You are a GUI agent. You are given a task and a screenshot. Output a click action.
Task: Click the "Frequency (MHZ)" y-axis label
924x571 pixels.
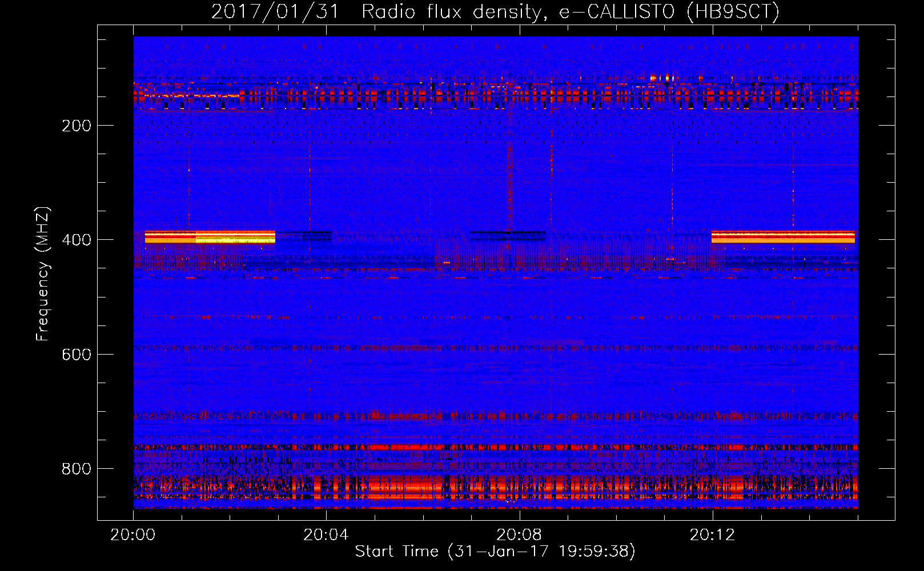43,274
